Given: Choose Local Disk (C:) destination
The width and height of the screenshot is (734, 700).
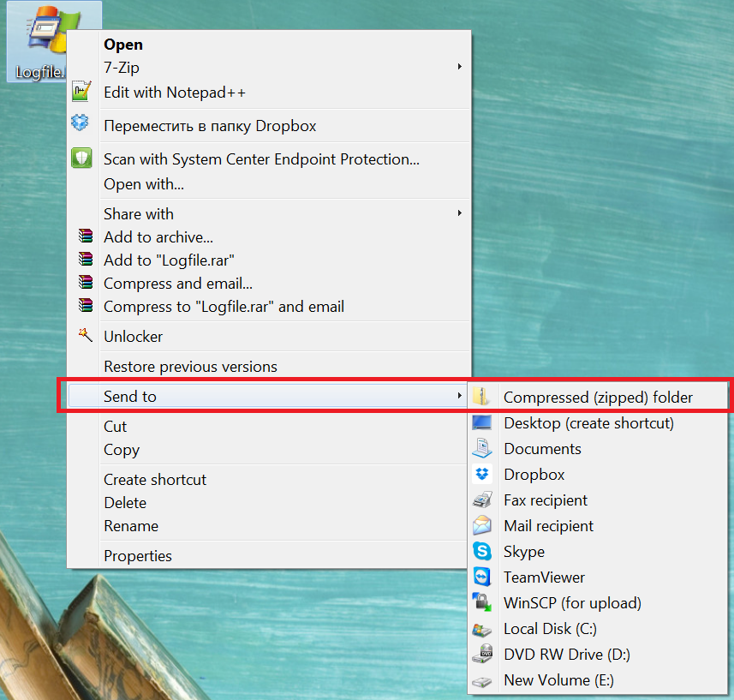Looking at the screenshot, I should [x=551, y=628].
